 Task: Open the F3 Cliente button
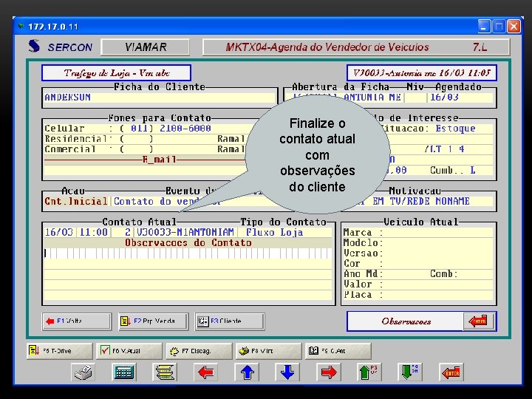230,321
